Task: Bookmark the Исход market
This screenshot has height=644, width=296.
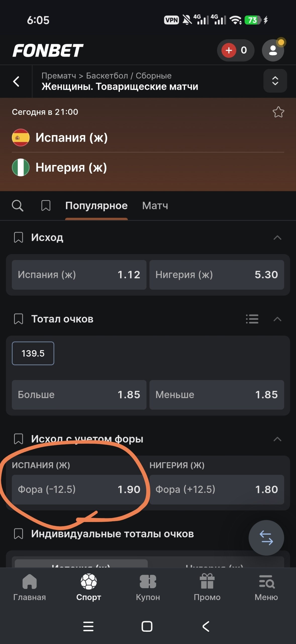Action: tap(18, 237)
